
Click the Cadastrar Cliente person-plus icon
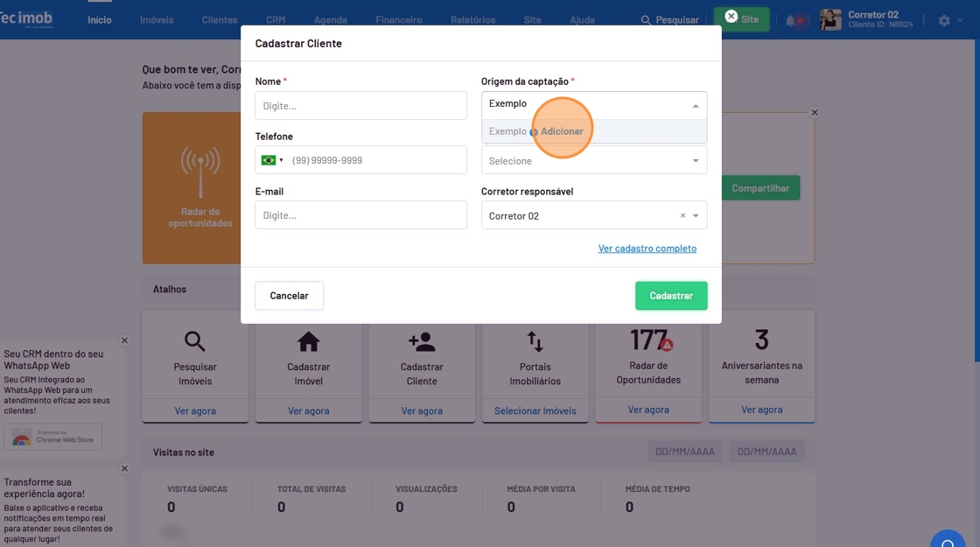point(422,341)
